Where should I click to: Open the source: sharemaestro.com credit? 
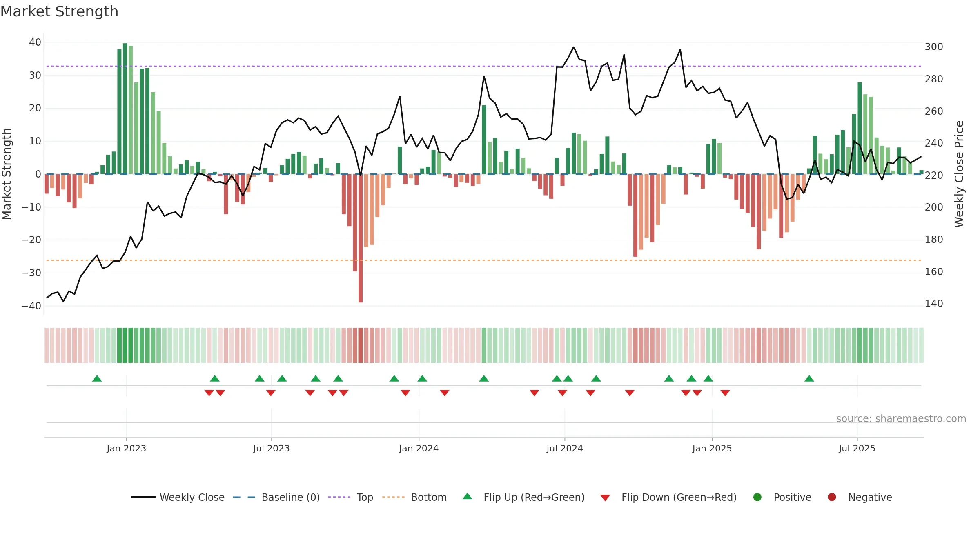[901, 419]
